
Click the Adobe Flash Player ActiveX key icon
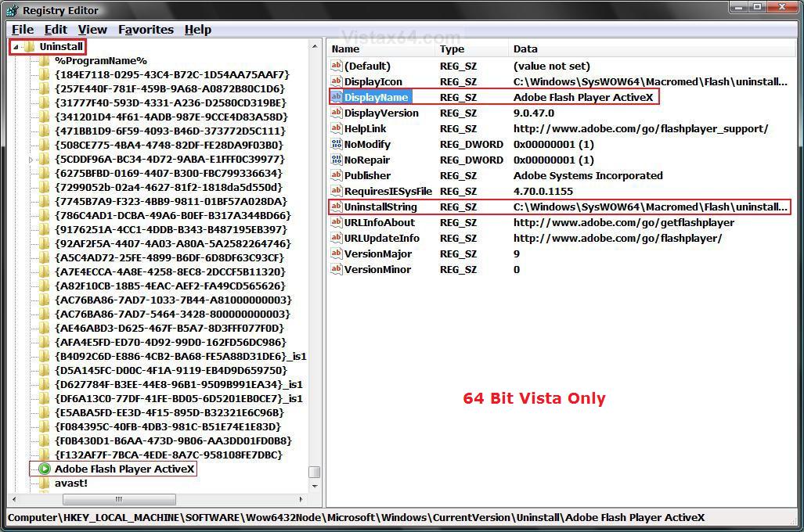(x=45, y=469)
